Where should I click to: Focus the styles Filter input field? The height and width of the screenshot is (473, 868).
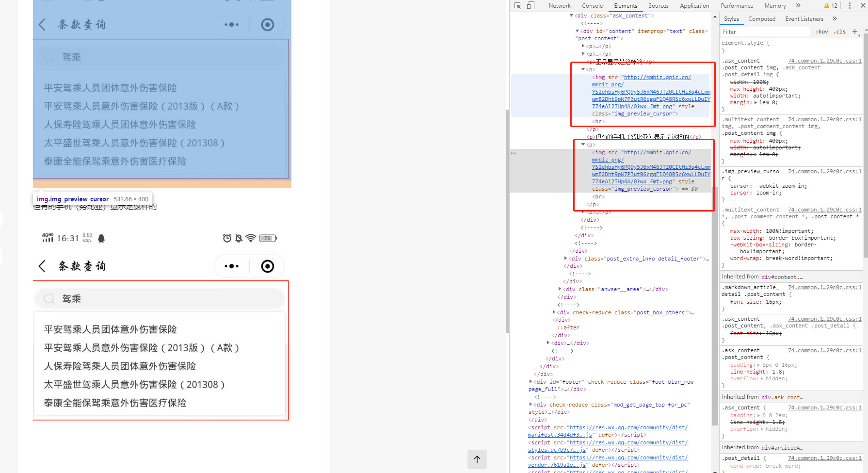[x=765, y=32]
